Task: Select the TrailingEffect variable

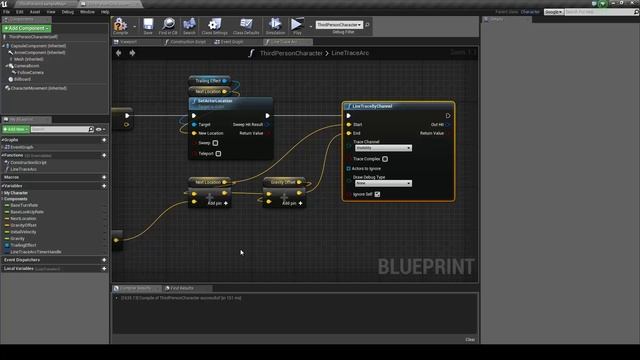Action: (x=23, y=245)
